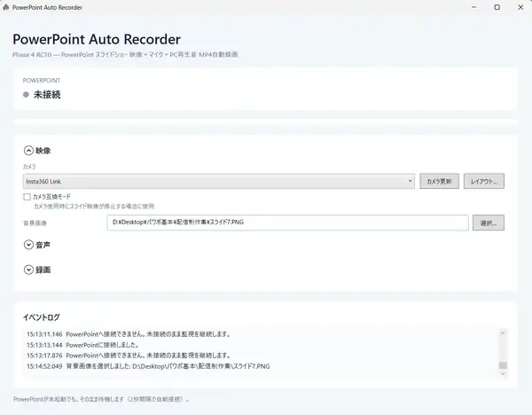Viewport: 532px width, 415px height.
Task: Click the app icon in title bar
Action: [6, 7]
